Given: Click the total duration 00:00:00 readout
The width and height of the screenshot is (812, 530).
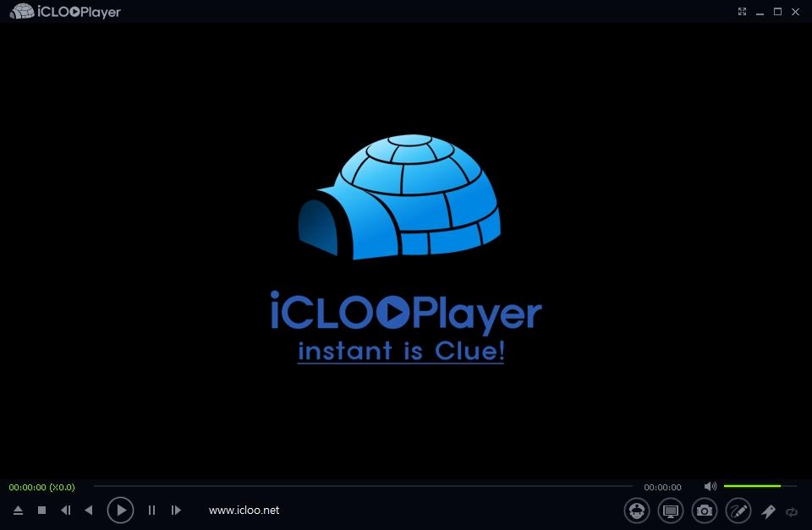Looking at the screenshot, I should (x=662, y=487).
